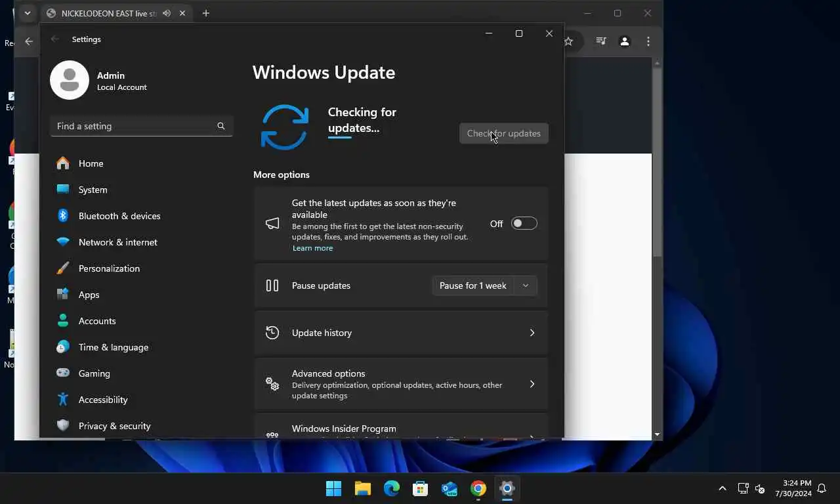Show hidden icons tray chevron
This screenshot has height=504, width=840.
pos(723,488)
